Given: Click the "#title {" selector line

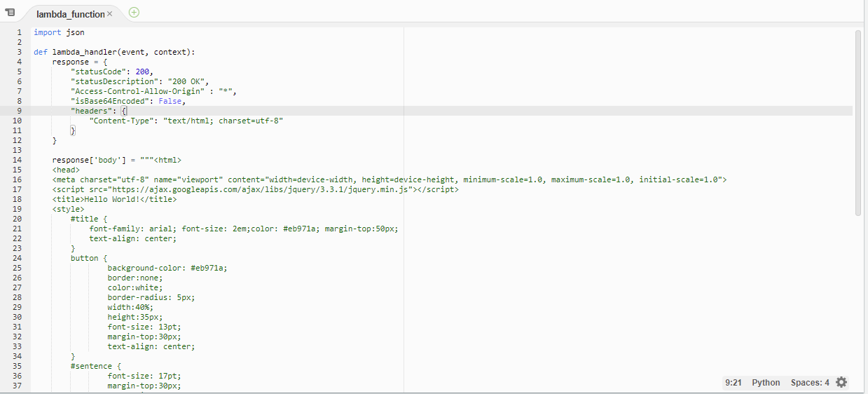Looking at the screenshot, I should [x=89, y=219].
